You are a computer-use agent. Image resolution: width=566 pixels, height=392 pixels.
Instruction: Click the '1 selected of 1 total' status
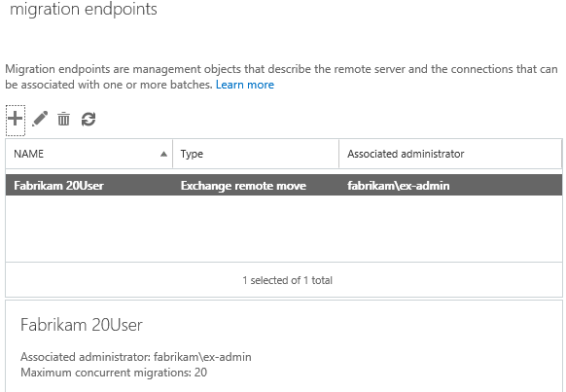tap(287, 280)
